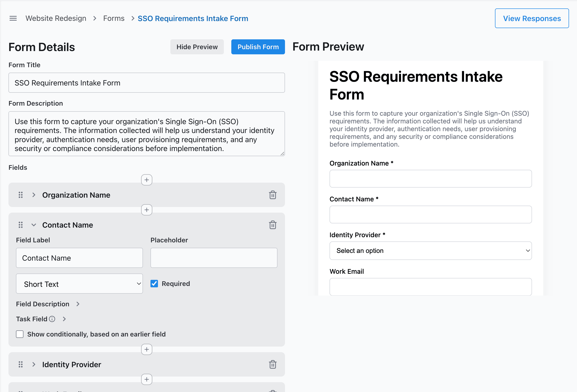
Task: Click the Form Preview heading
Action: (328, 47)
